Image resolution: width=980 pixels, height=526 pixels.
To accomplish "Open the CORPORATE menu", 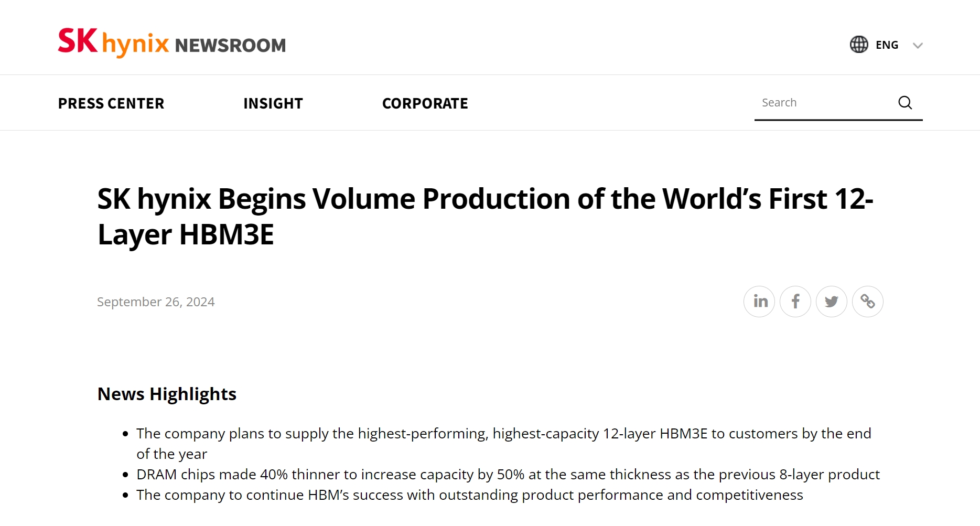I will [425, 103].
